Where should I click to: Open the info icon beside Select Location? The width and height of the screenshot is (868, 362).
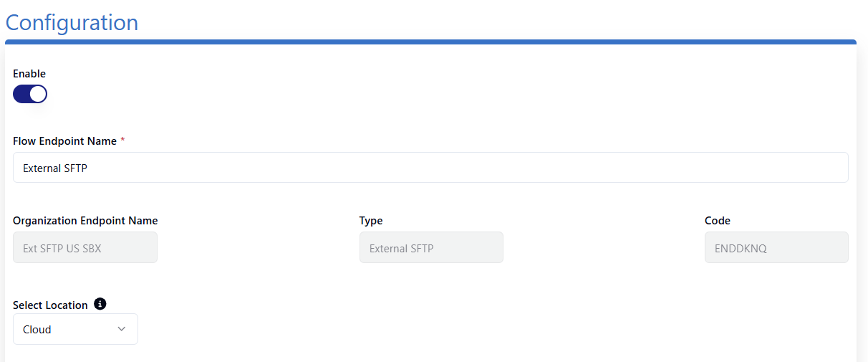pos(100,304)
